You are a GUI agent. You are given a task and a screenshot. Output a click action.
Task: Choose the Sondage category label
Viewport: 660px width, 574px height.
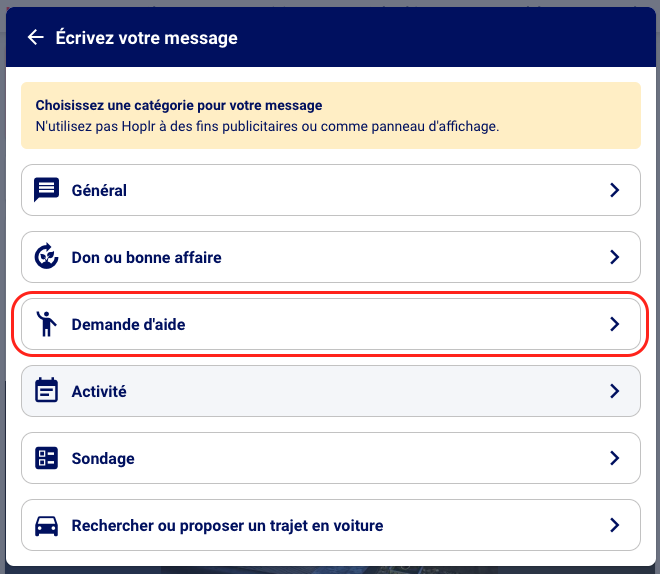103,458
